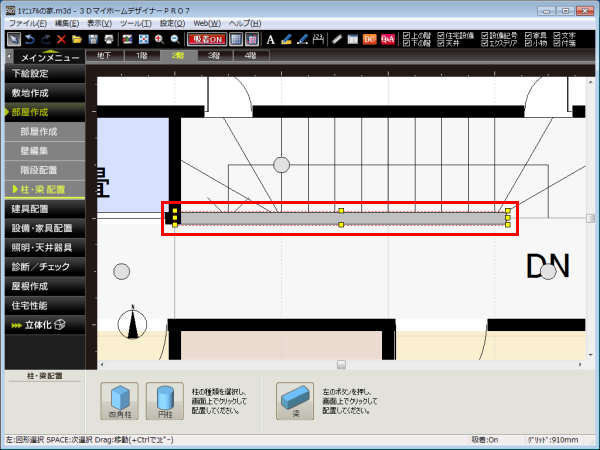This screenshot has width=600, height=450.
Task: Click the zoom in magnifier icon
Action: [160, 39]
